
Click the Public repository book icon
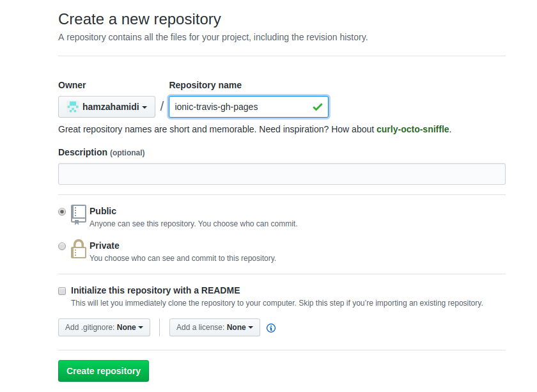tap(79, 214)
